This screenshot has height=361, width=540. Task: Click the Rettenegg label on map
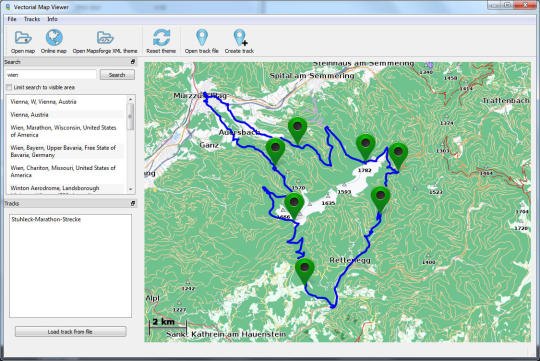click(350, 260)
